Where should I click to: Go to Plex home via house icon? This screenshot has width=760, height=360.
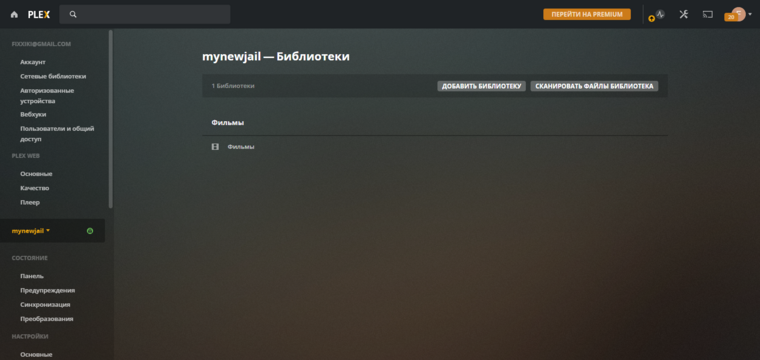point(14,15)
